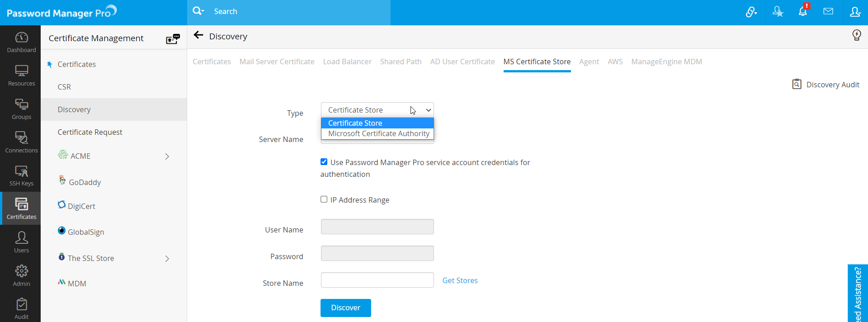Image resolution: width=868 pixels, height=322 pixels.
Task: Open the Dashboard sidebar icon
Action: click(21, 42)
